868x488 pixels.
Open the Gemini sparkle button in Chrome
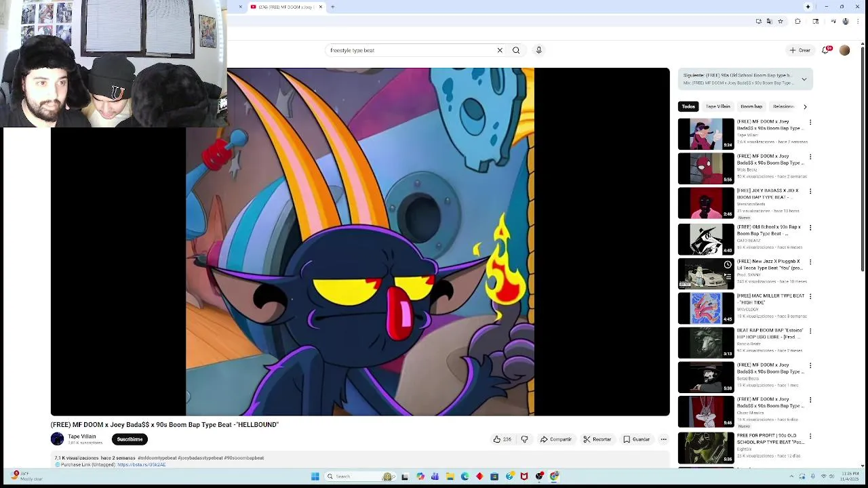[x=808, y=7]
